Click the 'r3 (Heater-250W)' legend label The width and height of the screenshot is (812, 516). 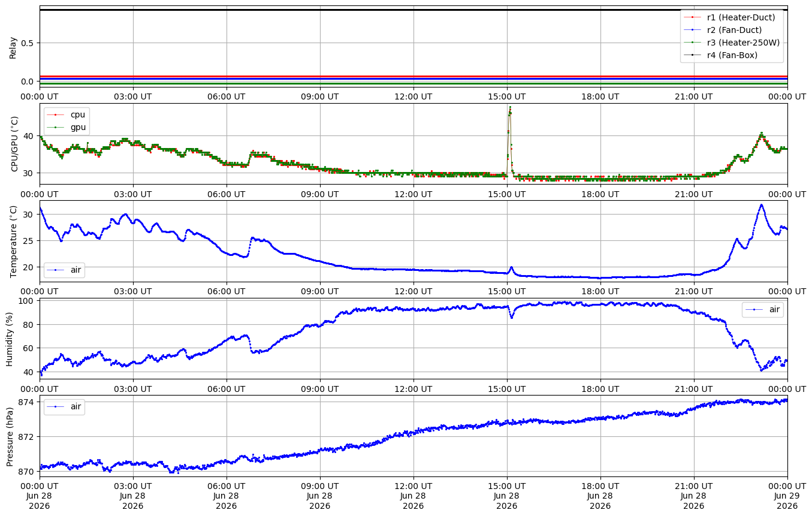[743, 43]
